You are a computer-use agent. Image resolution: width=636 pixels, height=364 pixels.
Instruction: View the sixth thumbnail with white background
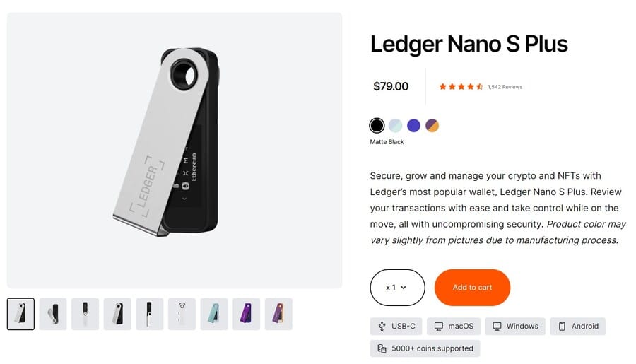tap(182, 314)
